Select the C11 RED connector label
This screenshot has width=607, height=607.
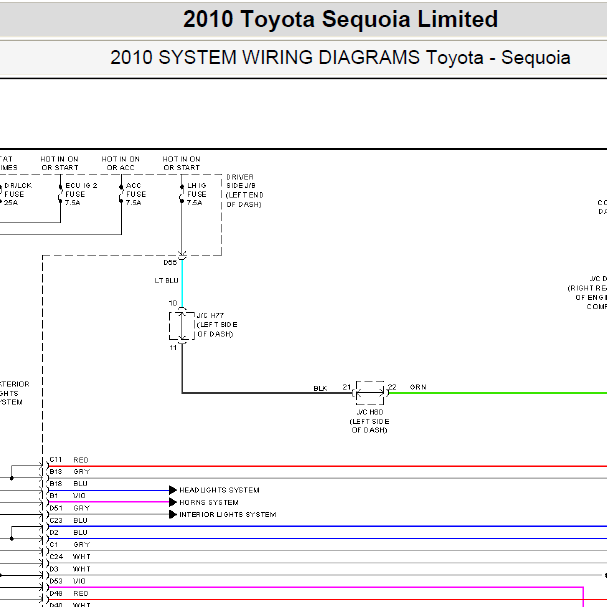69,460
